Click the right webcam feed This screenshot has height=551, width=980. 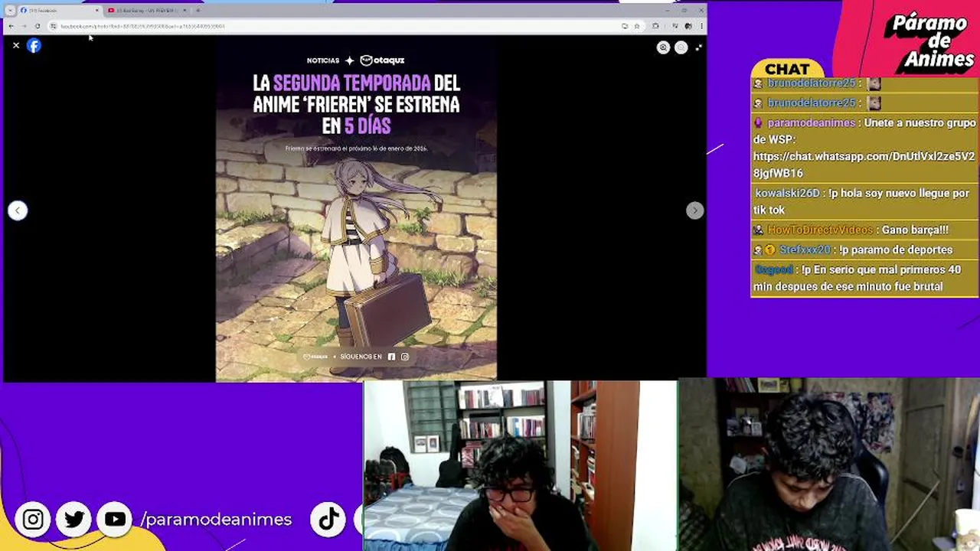click(828, 465)
